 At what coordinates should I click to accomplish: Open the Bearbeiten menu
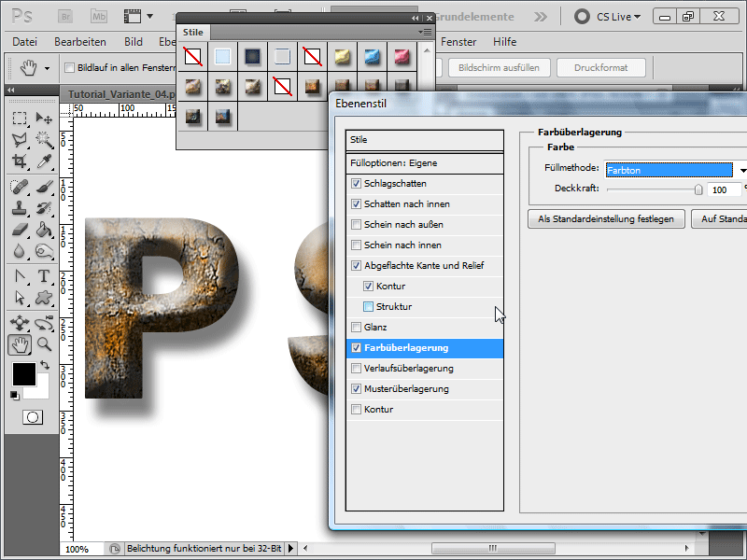pos(80,42)
